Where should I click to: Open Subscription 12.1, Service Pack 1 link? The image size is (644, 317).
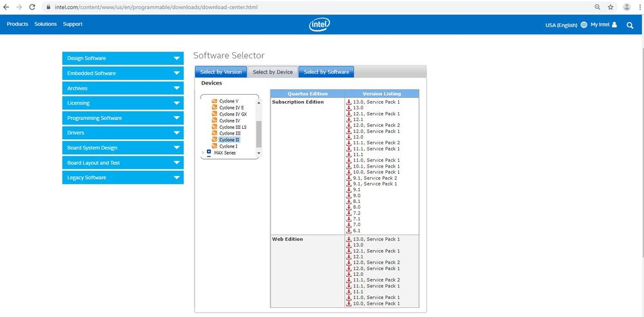tap(376, 113)
